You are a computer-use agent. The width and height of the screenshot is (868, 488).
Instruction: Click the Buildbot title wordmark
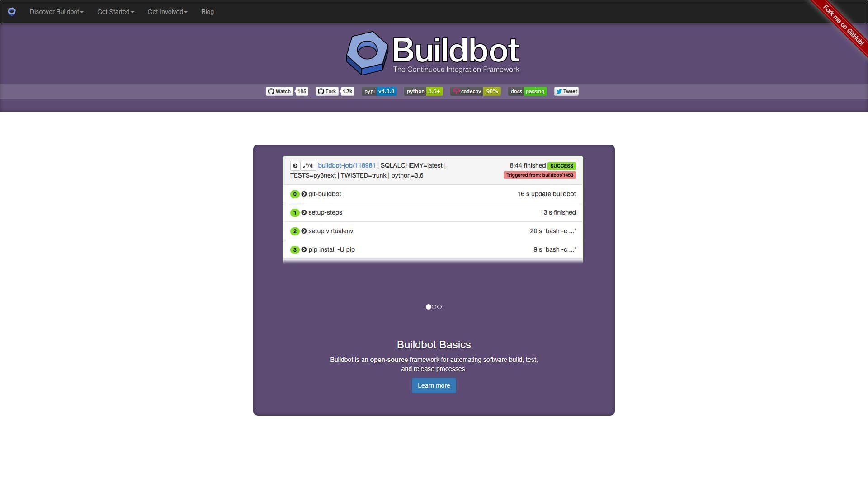coord(456,50)
